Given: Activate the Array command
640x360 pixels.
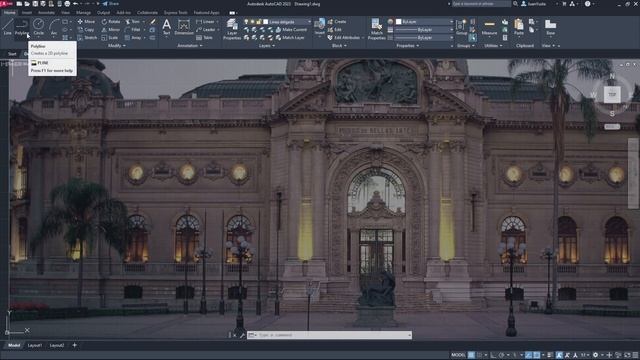Looking at the screenshot, I should [x=133, y=38].
